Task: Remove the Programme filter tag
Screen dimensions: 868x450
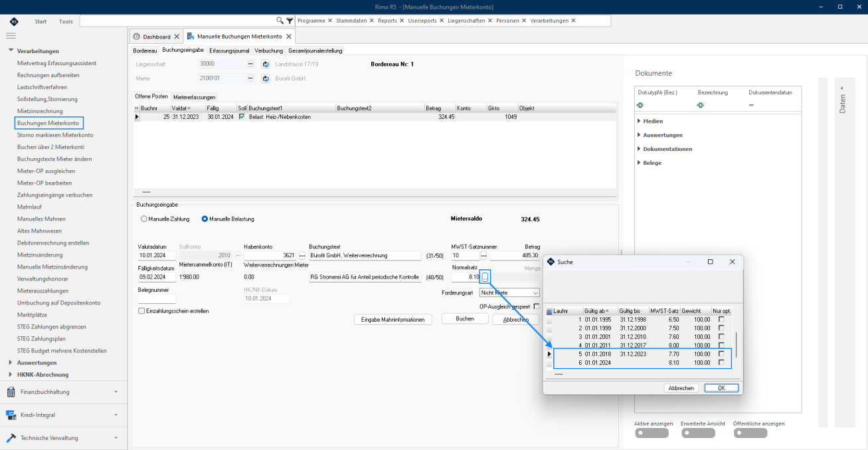Action: [330, 21]
